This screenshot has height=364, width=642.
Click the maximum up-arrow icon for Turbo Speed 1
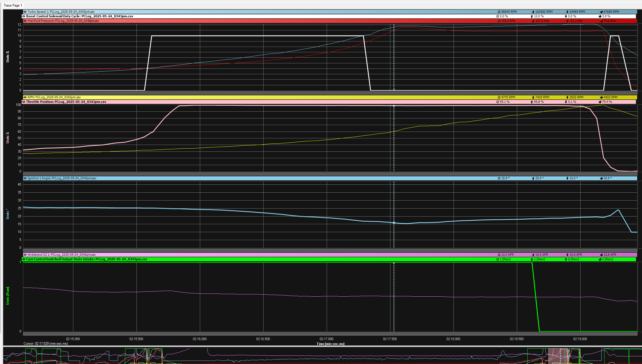pos(533,12)
